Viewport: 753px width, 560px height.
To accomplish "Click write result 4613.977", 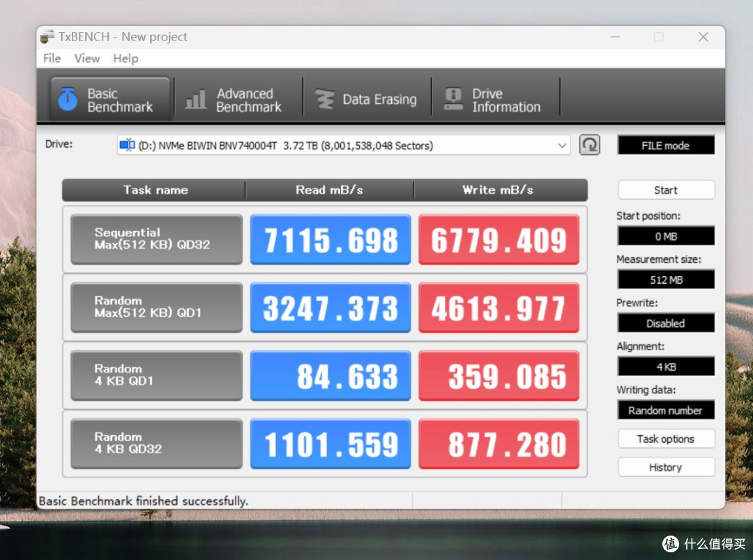I will coord(499,308).
